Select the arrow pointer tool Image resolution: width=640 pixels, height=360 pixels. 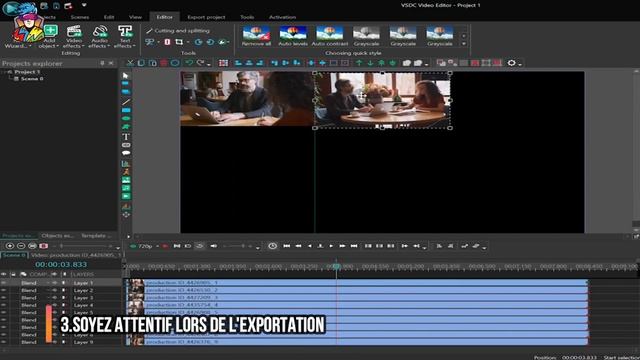126,76
